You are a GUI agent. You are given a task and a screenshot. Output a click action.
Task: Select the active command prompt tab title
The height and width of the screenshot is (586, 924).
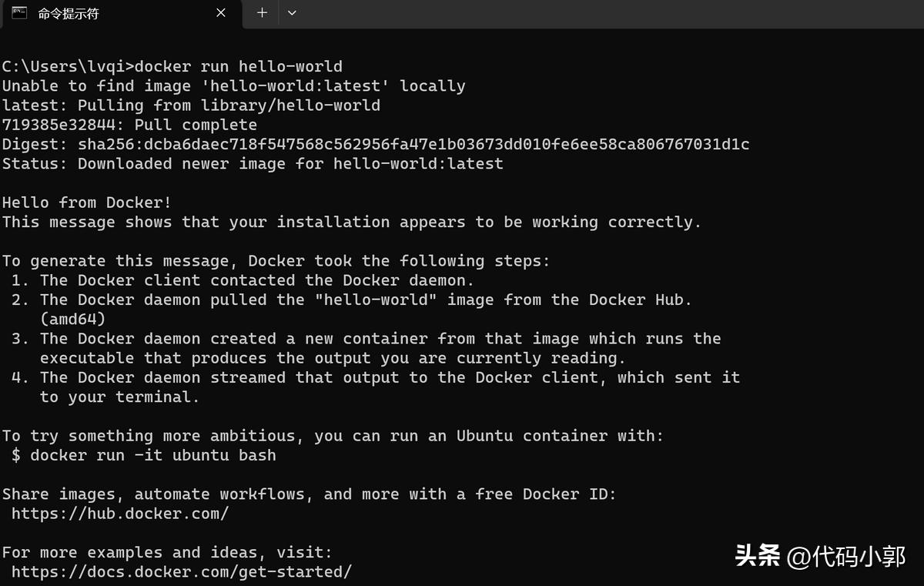69,12
